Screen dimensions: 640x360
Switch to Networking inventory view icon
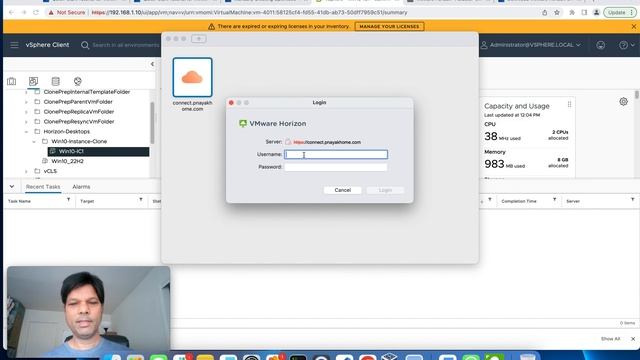[78, 81]
